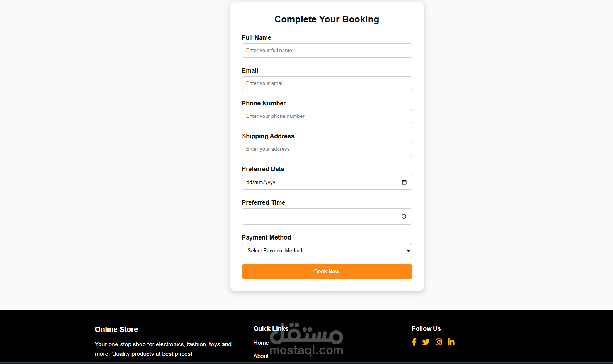Click the Quick Links footer heading
The image size is (613, 364).
271,329
